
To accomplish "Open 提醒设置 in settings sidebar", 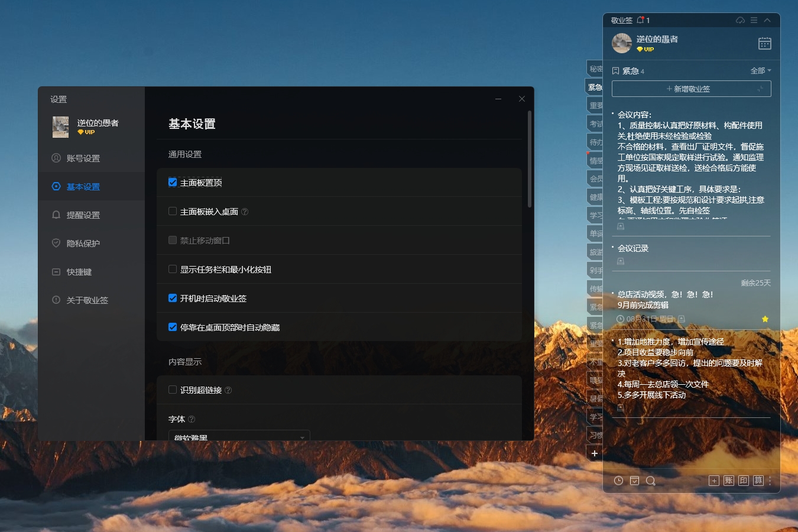I will pyautogui.click(x=92, y=215).
